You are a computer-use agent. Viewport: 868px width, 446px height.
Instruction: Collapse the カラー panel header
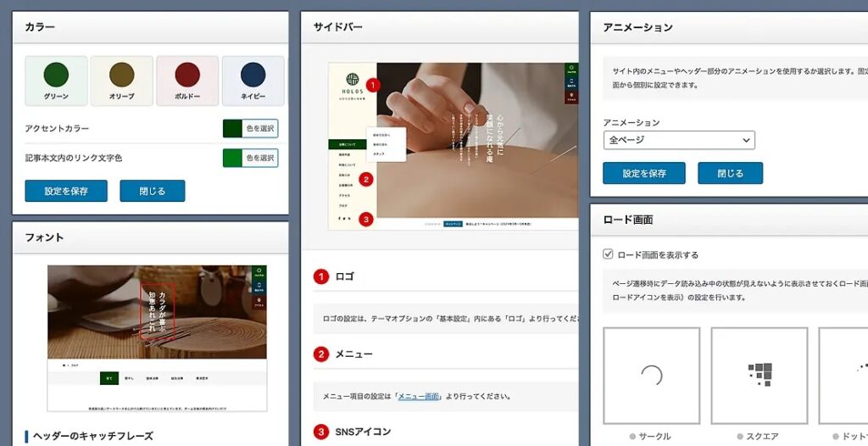pos(151,27)
